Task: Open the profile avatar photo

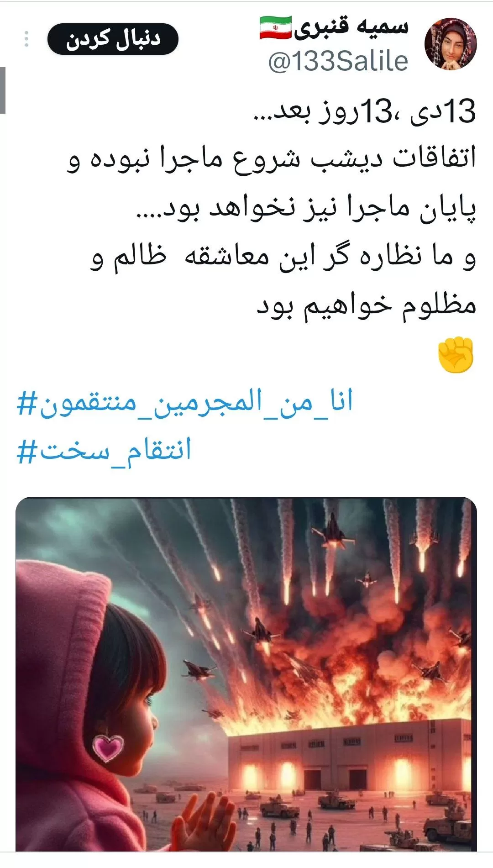Action: coord(451,44)
